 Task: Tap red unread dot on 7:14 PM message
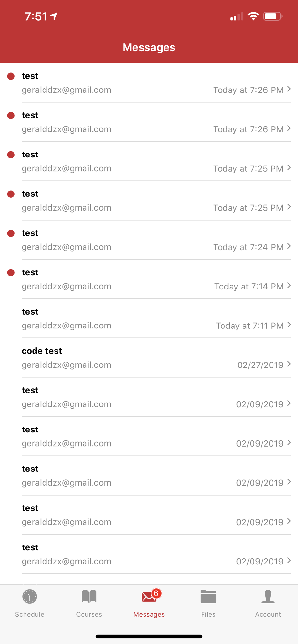pos(11,272)
